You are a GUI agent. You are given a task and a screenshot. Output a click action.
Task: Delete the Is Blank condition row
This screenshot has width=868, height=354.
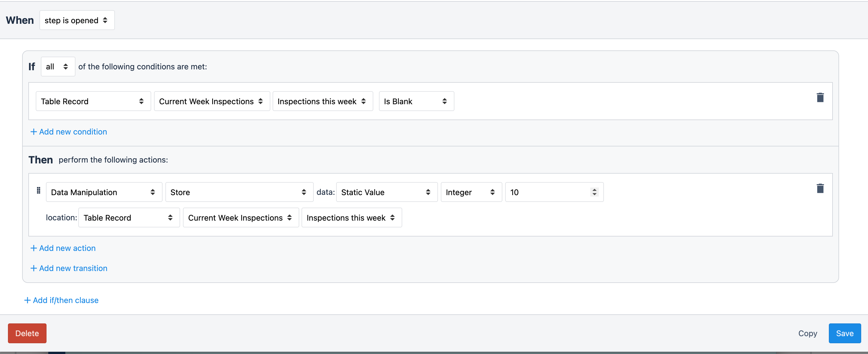pos(820,98)
